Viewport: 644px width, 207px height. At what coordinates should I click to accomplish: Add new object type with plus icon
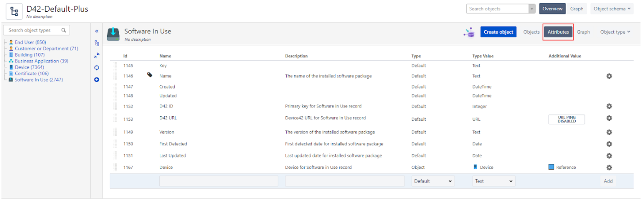[x=97, y=80]
